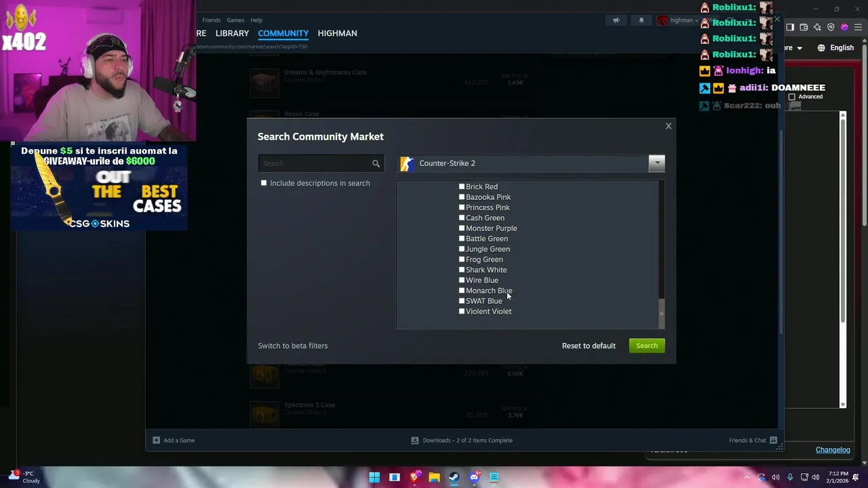868x488 pixels.
Task: Click the globe language icon
Action: click(x=821, y=47)
